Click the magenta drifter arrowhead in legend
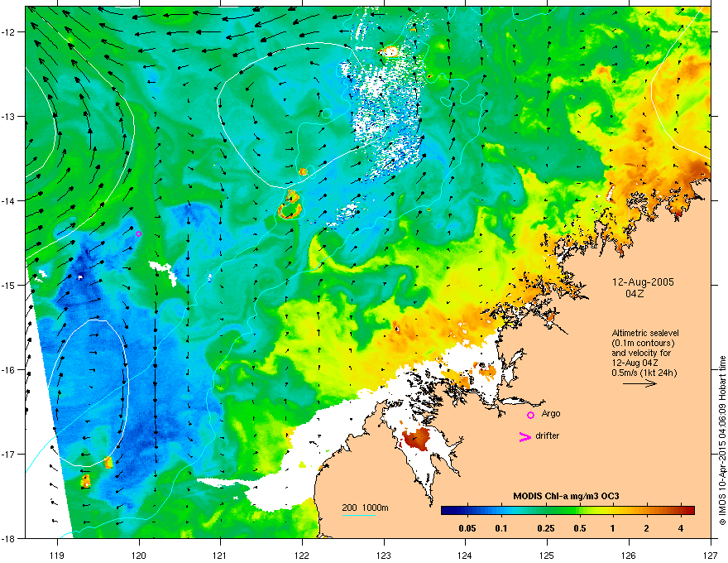Viewport: 728px width, 563px height. coord(524,436)
